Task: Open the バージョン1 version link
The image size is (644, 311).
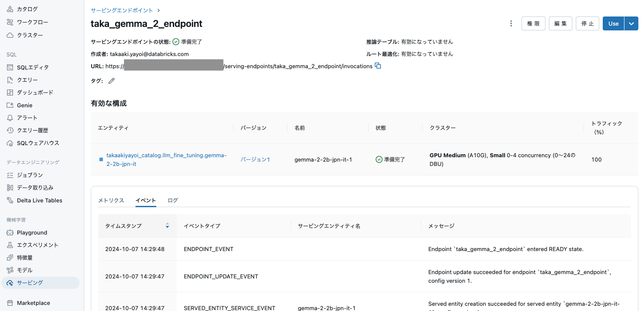Action: (255, 159)
